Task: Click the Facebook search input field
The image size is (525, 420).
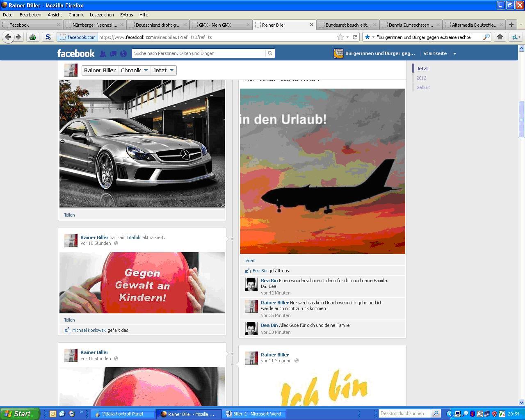Action: pyautogui.click(x=199, y=53)
